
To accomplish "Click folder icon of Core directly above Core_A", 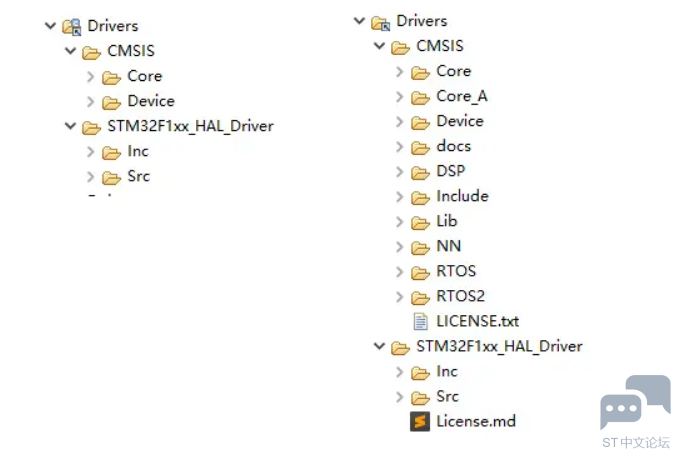I will 420,73.
